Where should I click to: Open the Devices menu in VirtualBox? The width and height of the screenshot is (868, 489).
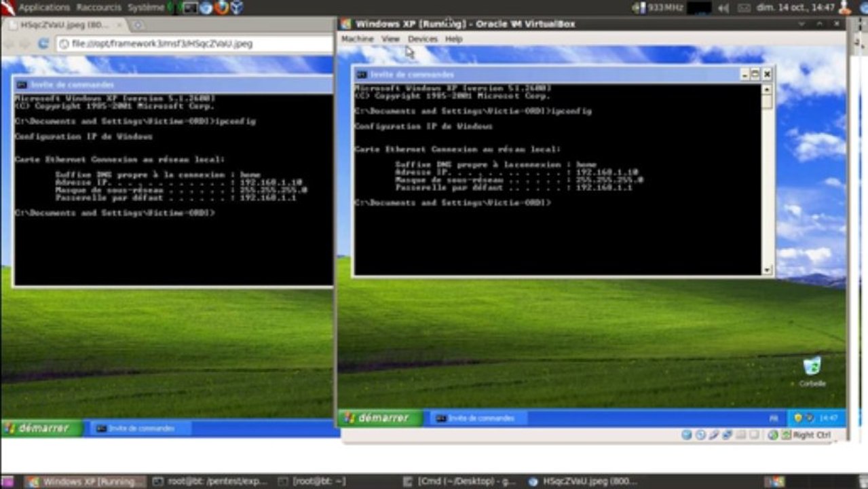(423, 39)
